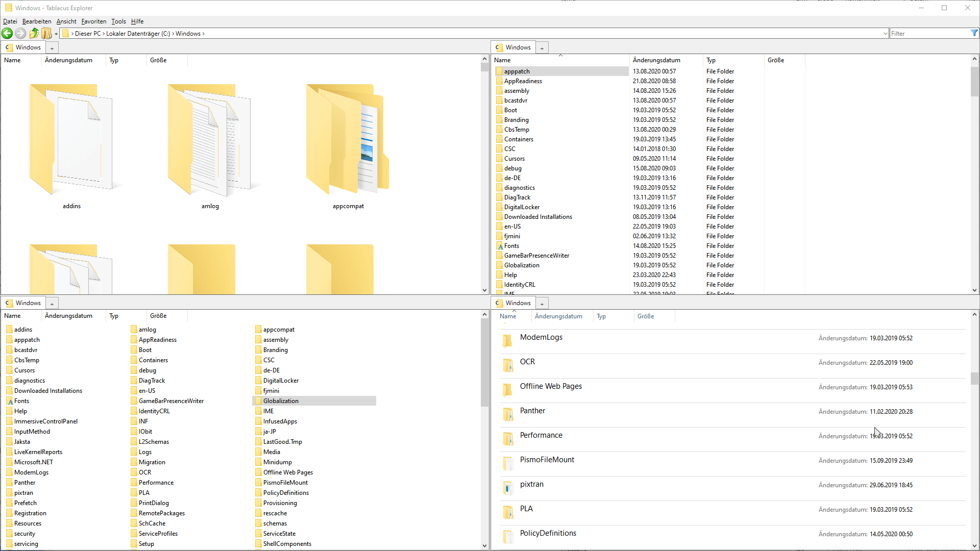Click the green up-folder arrow to go up
980x551 pixels.
pyautogui.click(x=34, y=33)
